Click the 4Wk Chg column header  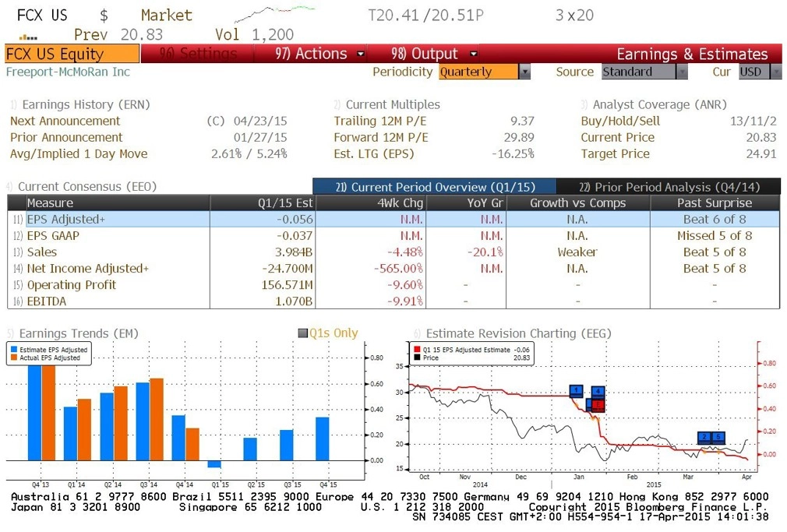[370, 203]
